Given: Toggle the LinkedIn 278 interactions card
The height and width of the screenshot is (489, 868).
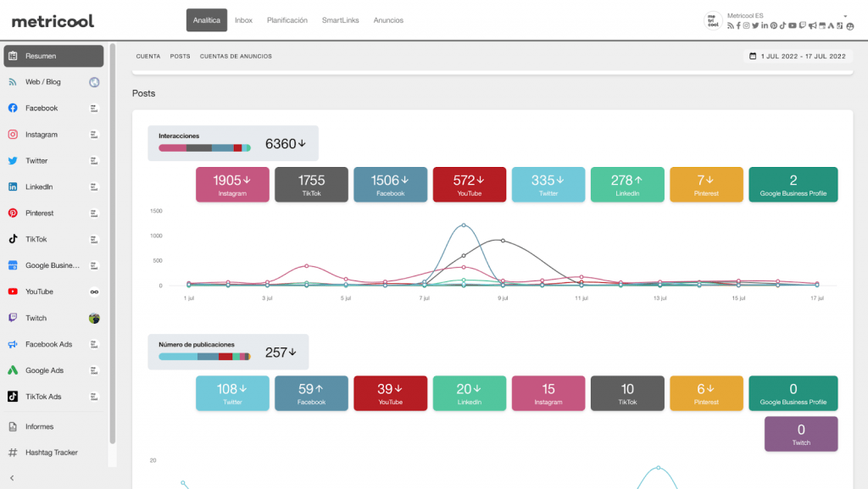Looking at the screenshot, I should [x=627, y=185].
